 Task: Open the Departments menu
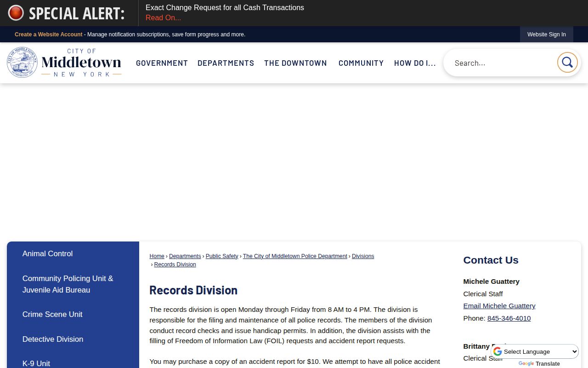226,63
